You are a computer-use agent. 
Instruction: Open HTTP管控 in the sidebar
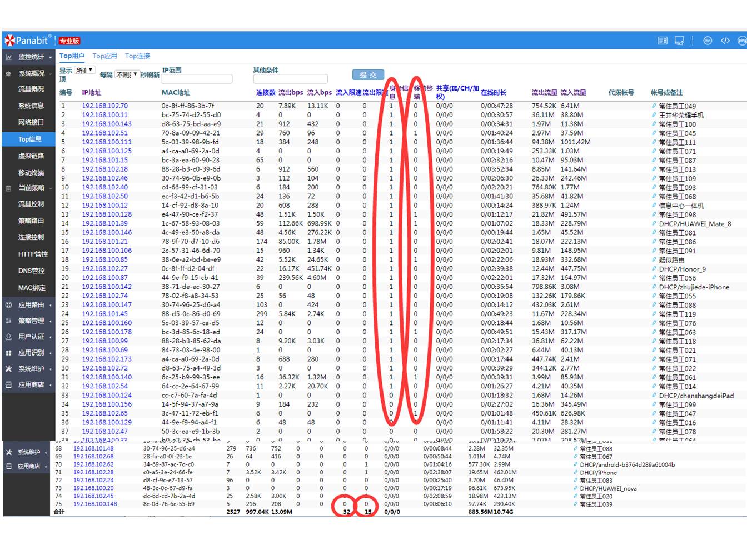coord(33,254)
